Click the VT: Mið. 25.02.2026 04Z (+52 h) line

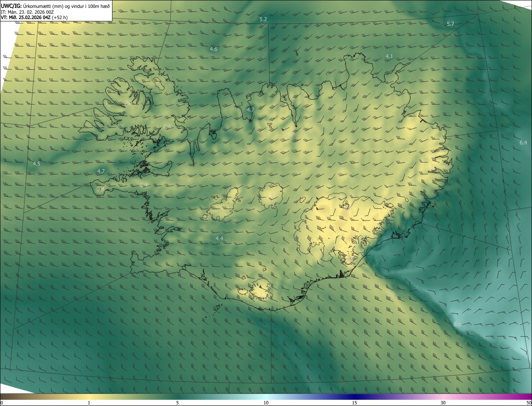tap(34, 17)
